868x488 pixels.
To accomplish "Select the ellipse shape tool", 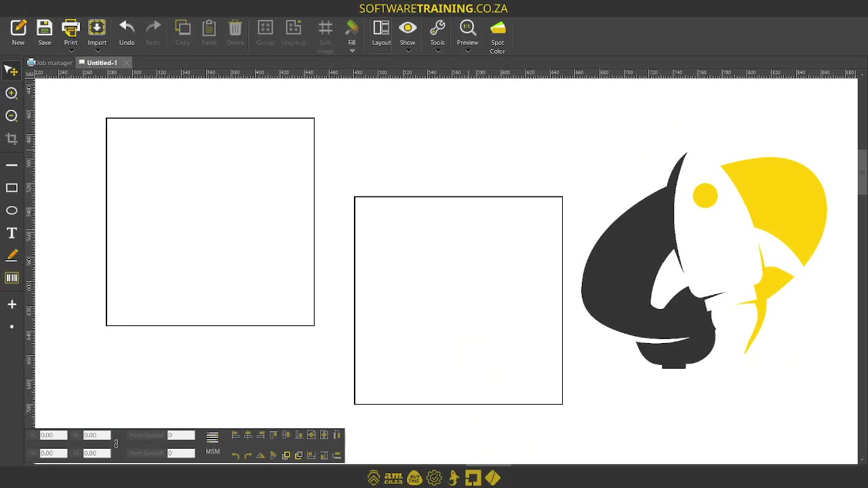I will click(x=12, y=211).
